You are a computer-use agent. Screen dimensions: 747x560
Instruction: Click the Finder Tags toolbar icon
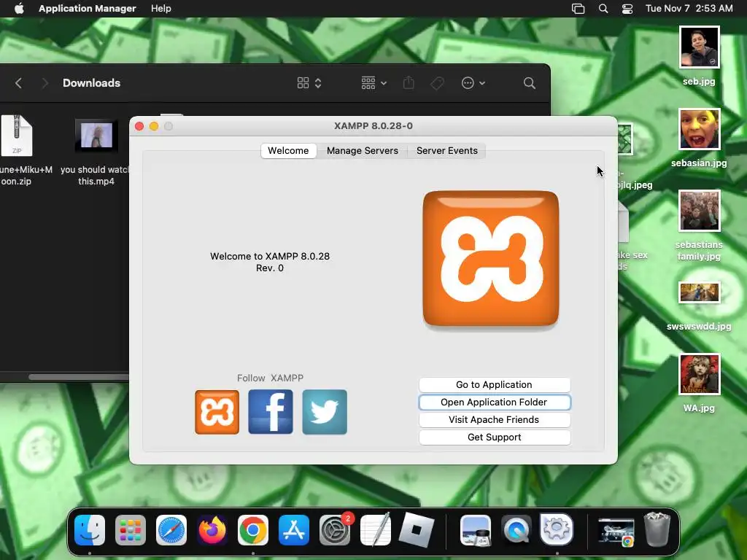438,83
